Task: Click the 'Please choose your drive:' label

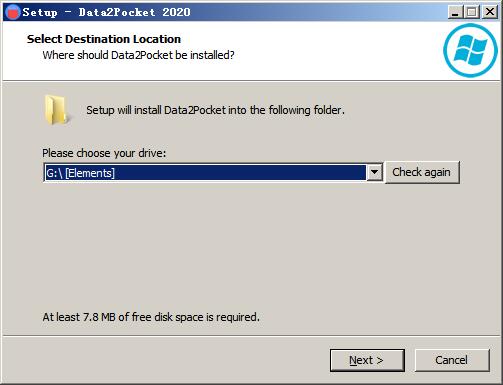Action: click(104, 153)
